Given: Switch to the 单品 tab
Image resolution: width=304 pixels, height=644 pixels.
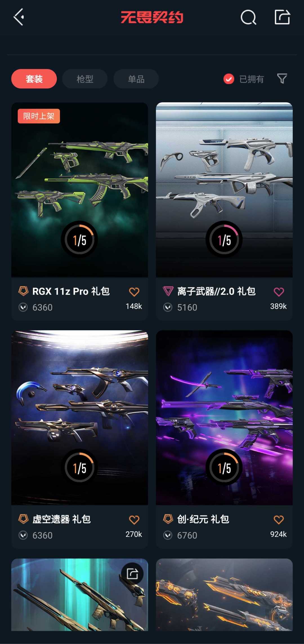Looking at the screenshot, I should point(136,79).
